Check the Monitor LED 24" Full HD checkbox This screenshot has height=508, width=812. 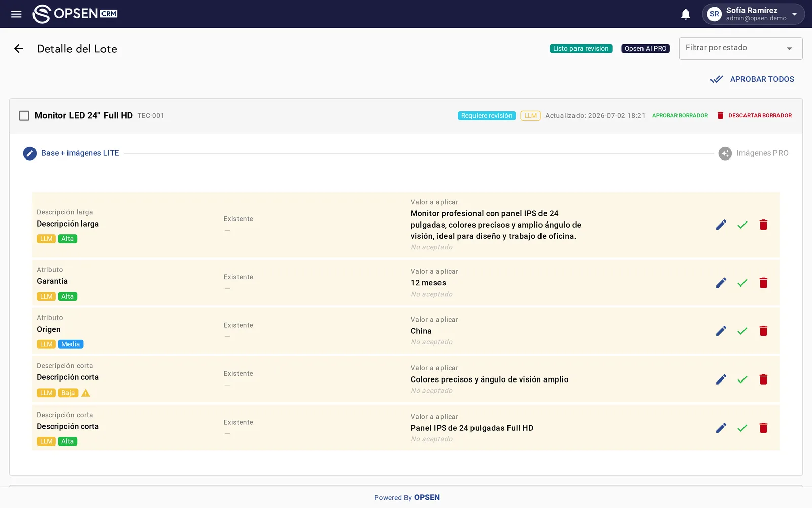[24, 116]
